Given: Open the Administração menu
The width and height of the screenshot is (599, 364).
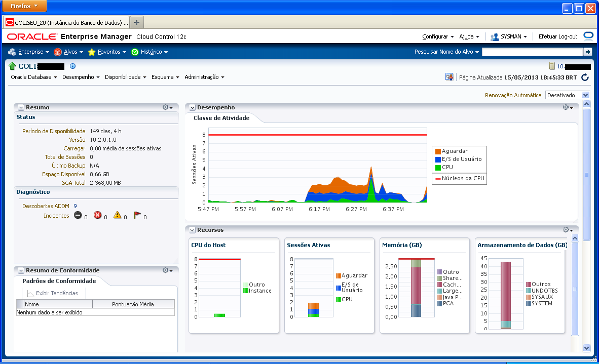Looking at the screenshot, I should pos(204,77).
